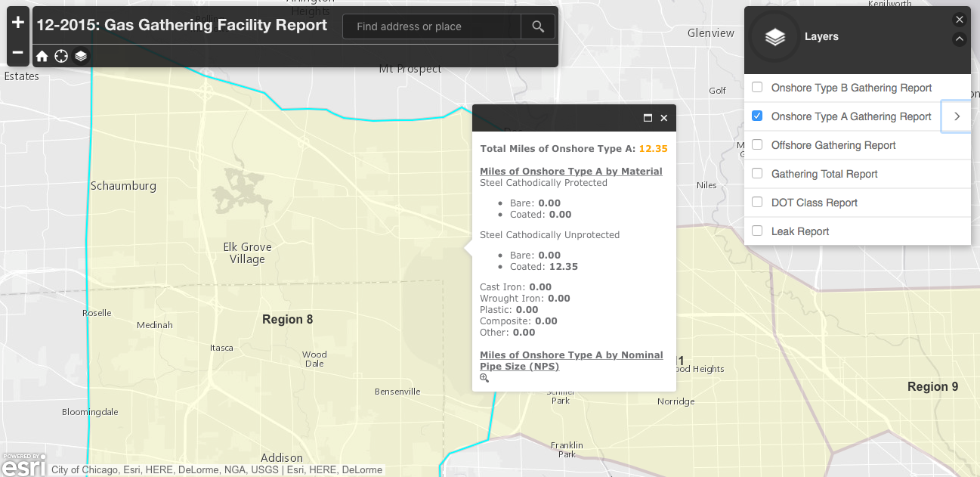Zoom in with the plus button
Image resolution: width=980 pixels, height=477 pixels.
pyautogui.click(x=18, y=22)
